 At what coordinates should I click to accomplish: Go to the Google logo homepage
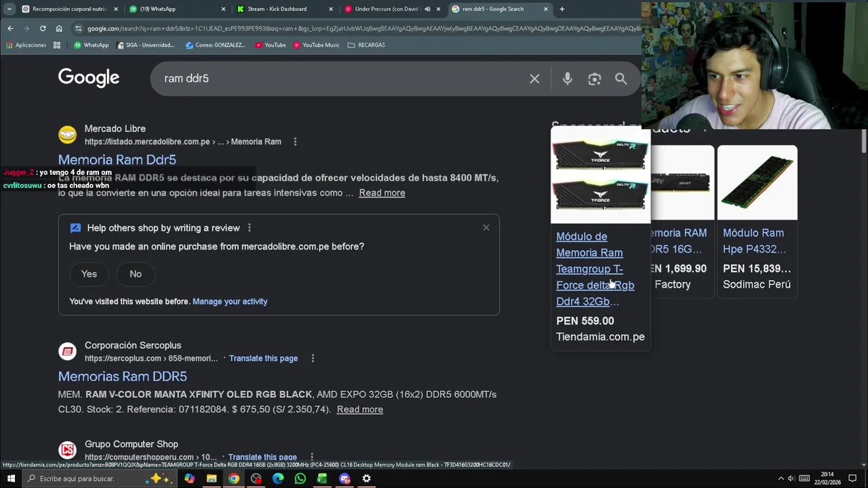tap(89, 79)
